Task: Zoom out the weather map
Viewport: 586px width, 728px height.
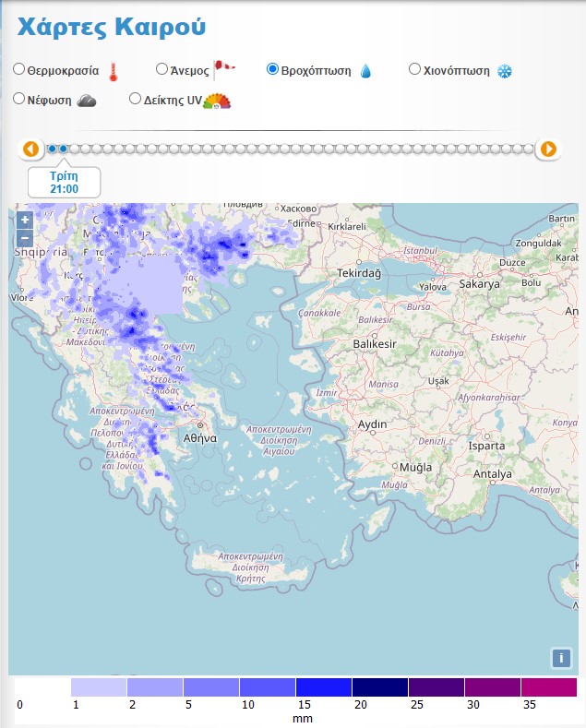Action: point(25,239)
